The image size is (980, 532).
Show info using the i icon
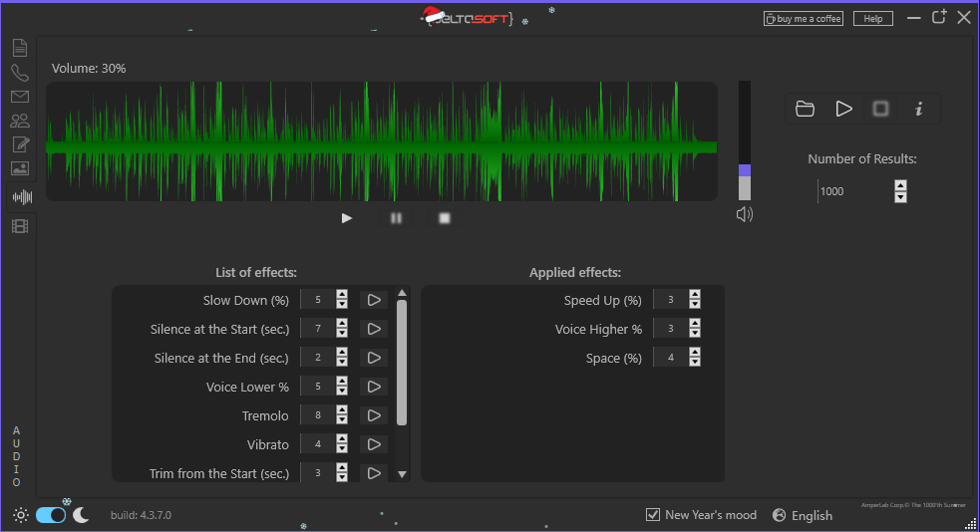919,109
